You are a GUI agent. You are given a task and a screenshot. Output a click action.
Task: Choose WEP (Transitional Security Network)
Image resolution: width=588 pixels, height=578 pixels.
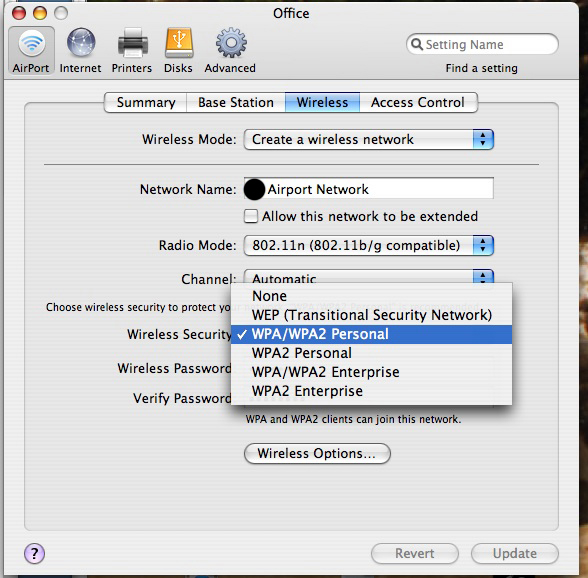coord(372,315)
